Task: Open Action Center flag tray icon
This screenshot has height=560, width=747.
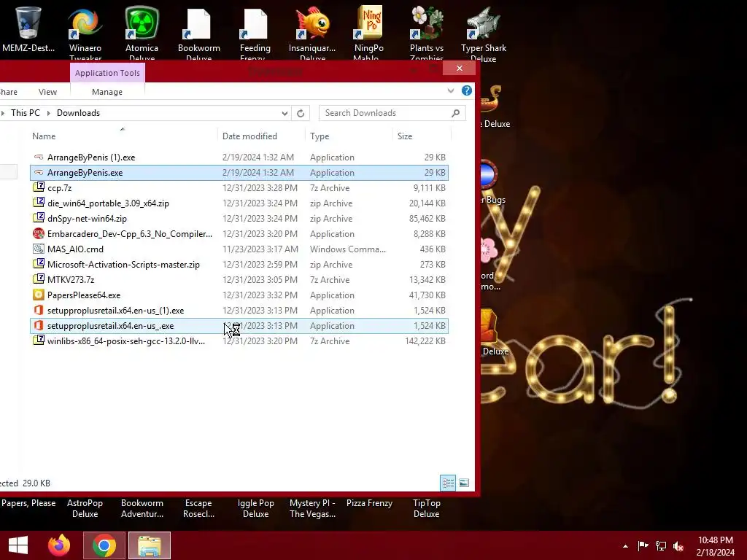Action: pyautogui.click(x=643, y=546)
